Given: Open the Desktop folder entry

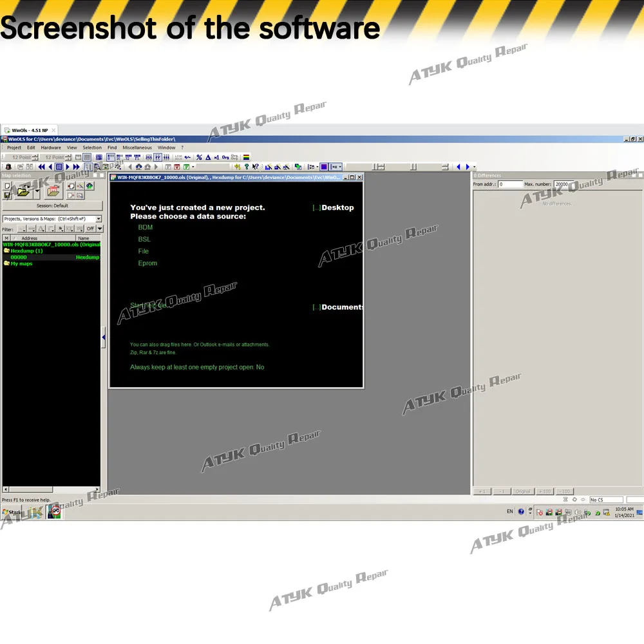Looking at the screenshot, I should 333,207.
